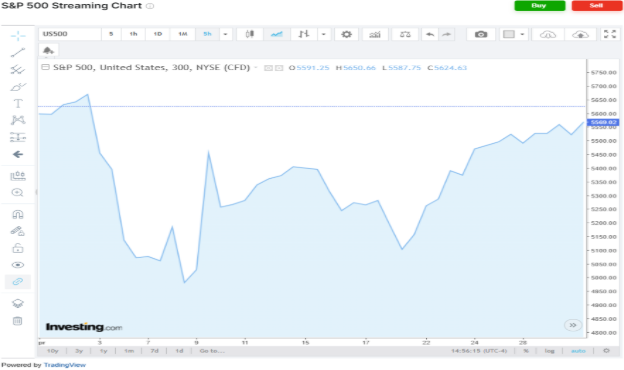Toggle the magnet snap mode
This screenshot has width=624, height=370.
(x=18, y=215)
